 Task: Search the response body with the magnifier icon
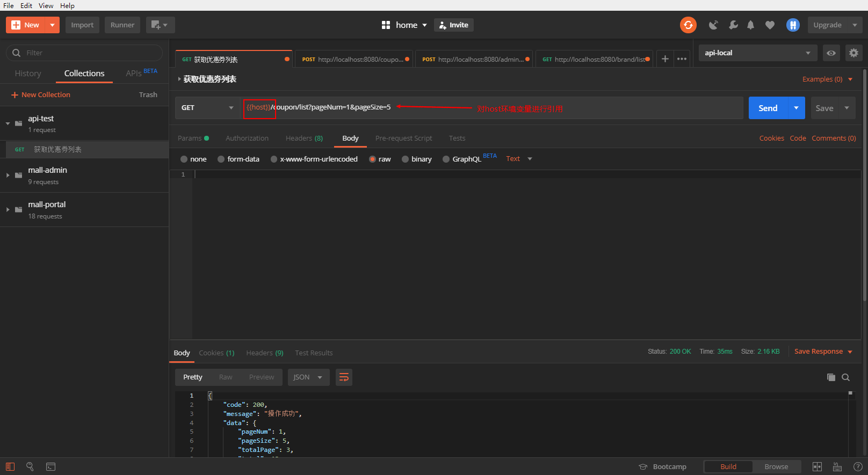(x=845, y=377)
